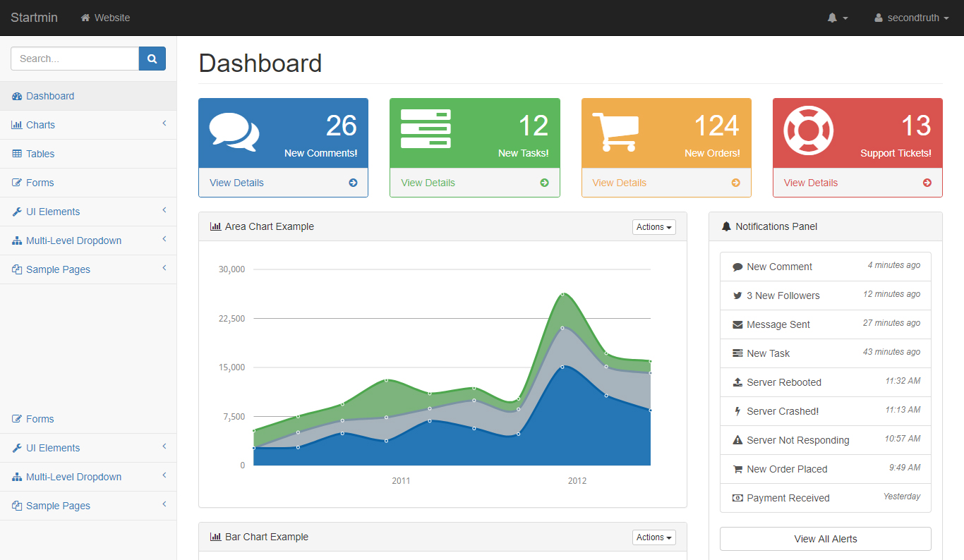The height and width of the screenshot is (560, 964).
Task: Click the 43 minutes ago timestamp
Action: click(891, 352)
